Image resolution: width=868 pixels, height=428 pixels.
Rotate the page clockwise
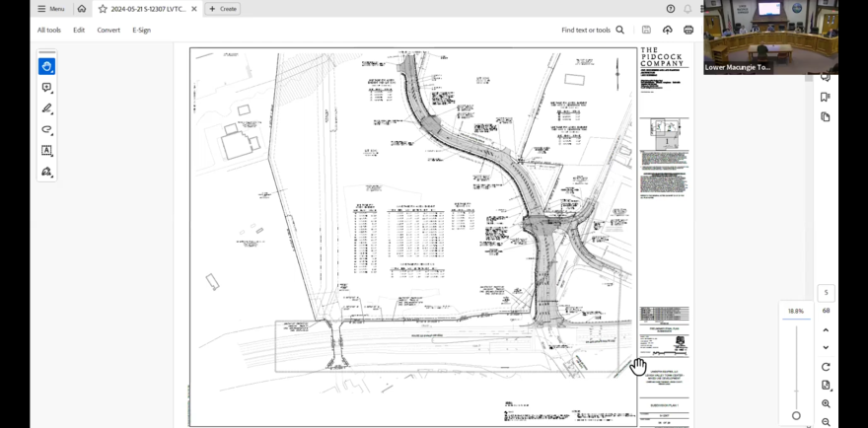tap(826, 367)
